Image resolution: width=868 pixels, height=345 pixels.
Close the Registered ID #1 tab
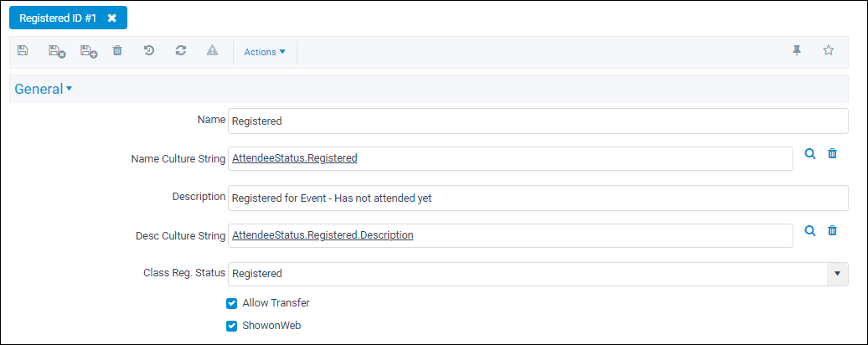pyautogui.click(x=111, y=18)
